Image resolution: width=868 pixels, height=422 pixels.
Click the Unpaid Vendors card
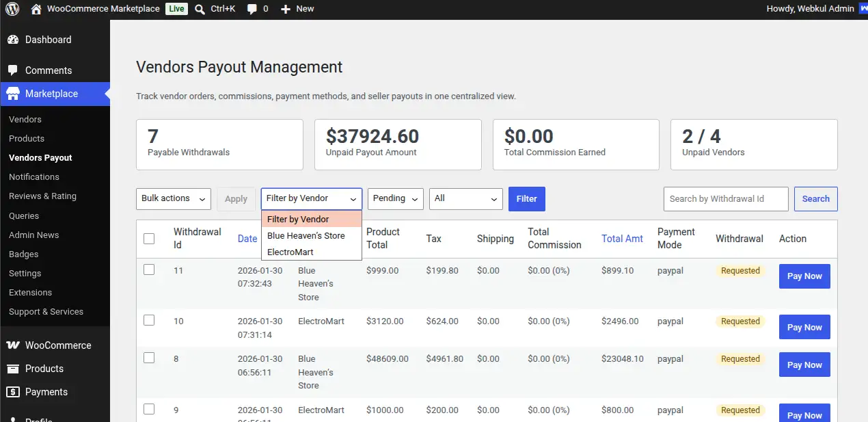click(x=754, y=145)
